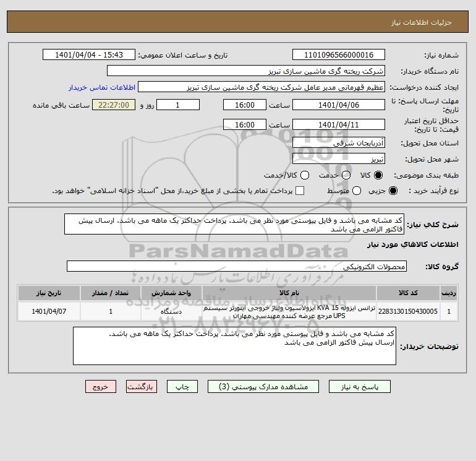Click the response deadline time field 16:00

coord(245,105)
